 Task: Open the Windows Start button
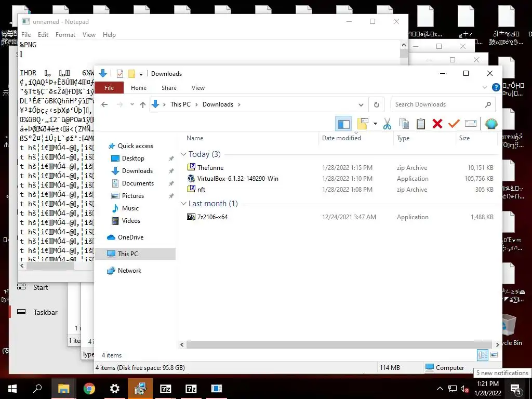click(x=12, y=389)
